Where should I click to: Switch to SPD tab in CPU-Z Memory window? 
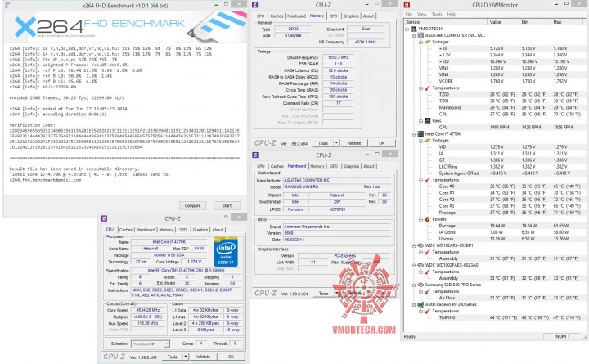point(334,16)
